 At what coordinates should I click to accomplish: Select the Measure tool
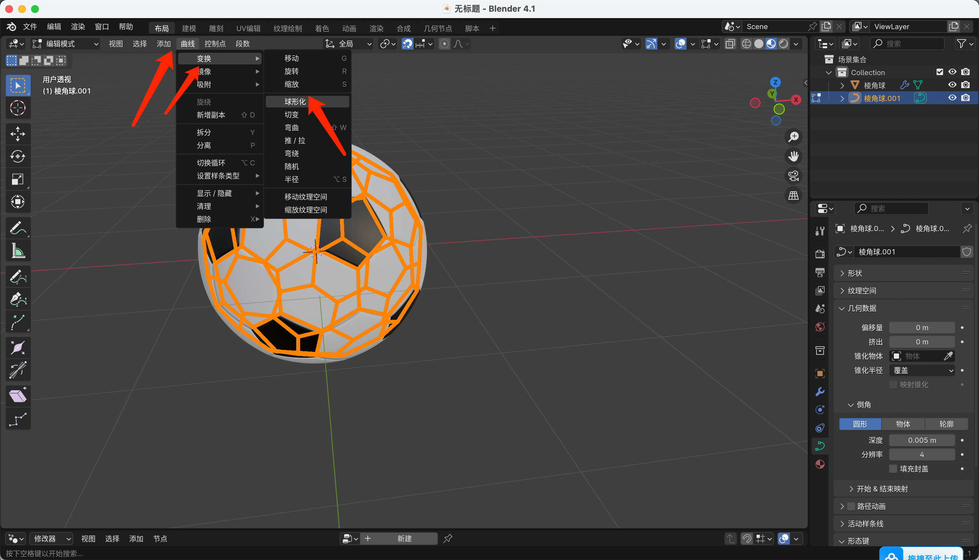(18, 251)
